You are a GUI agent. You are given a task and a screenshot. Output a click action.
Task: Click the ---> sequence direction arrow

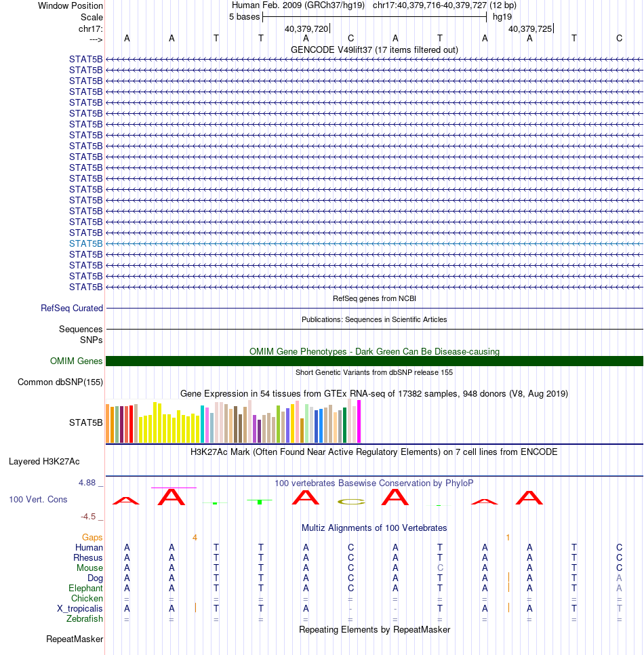coord(96,39)
